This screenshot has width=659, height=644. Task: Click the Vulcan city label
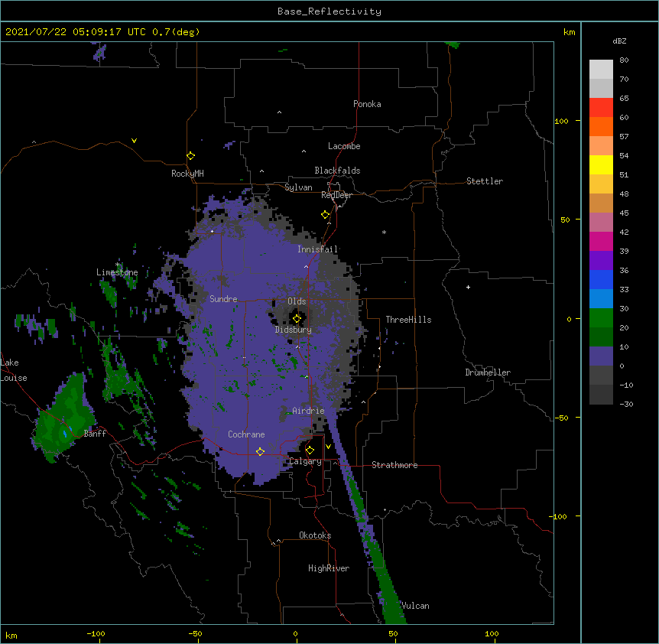click(x=416, y=606)
